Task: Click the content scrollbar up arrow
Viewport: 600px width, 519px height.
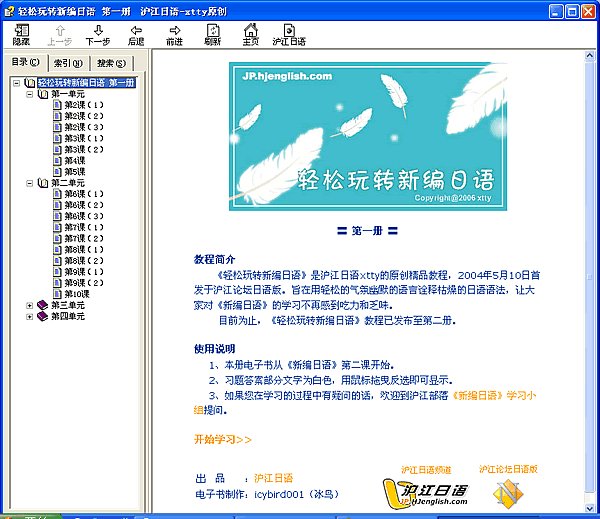Action: 589,56
